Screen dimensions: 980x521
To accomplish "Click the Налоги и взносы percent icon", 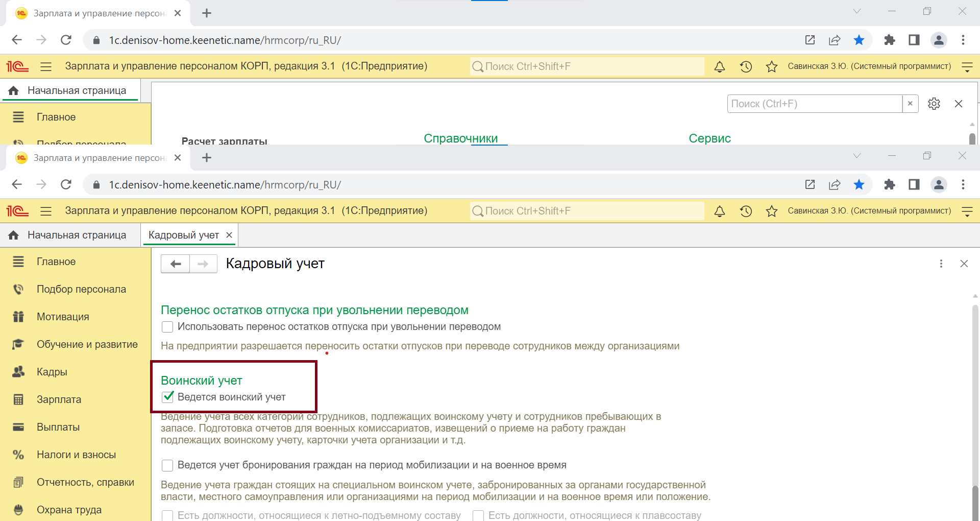I will (18, 455).
